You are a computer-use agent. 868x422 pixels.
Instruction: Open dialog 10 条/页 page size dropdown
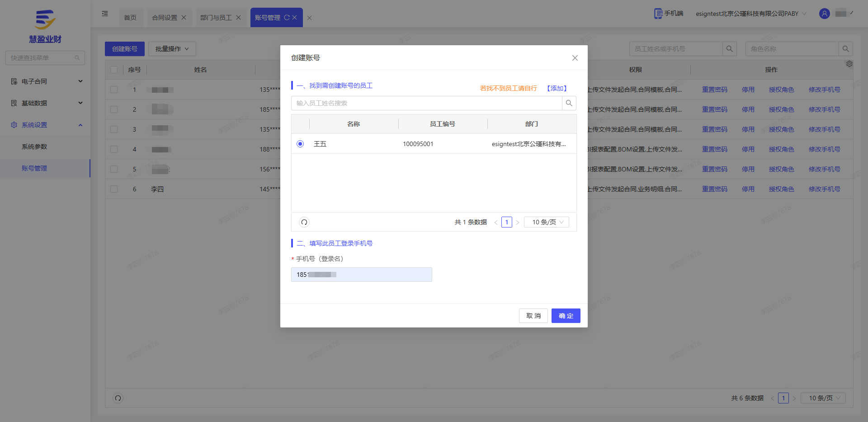[x=547, y=222]
